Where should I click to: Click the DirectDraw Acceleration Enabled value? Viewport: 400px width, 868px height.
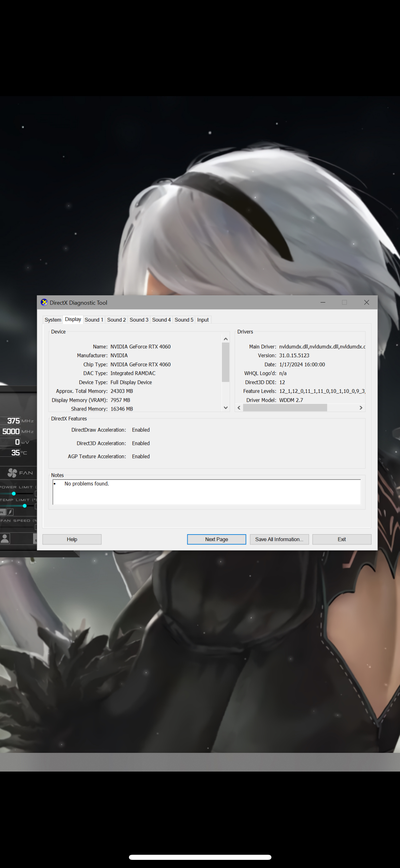click(x=141, y=430)
